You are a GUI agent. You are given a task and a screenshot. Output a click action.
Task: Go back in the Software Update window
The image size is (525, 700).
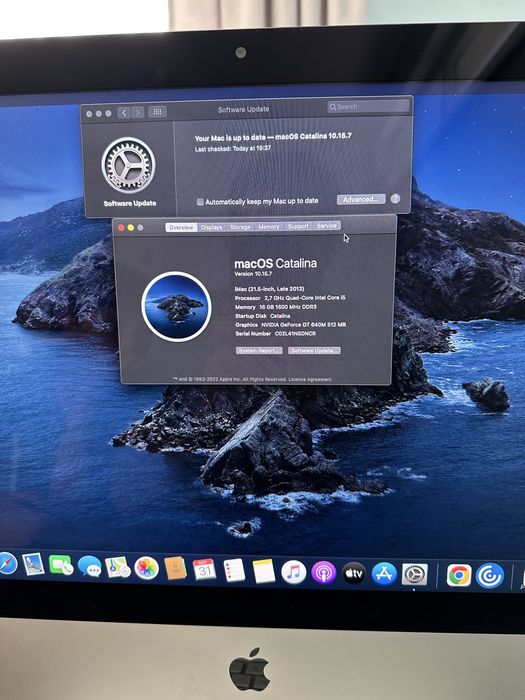[124, 112]
